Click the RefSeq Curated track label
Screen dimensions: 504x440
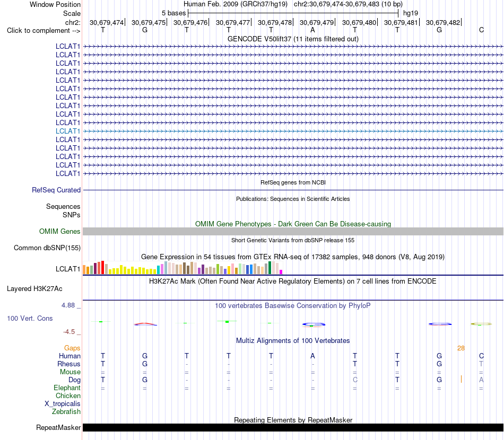(56, 190)
